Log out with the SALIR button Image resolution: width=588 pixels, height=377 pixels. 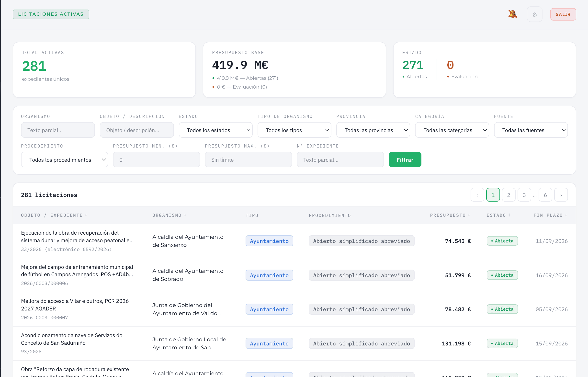(x=563, y=14)
